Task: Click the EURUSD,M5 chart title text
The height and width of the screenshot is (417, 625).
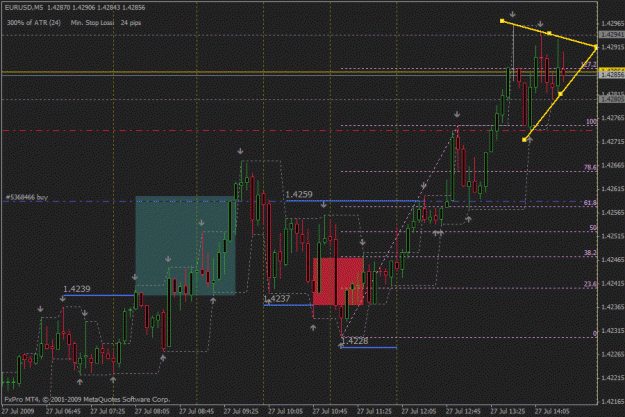Action: click(x=24, y=8)
